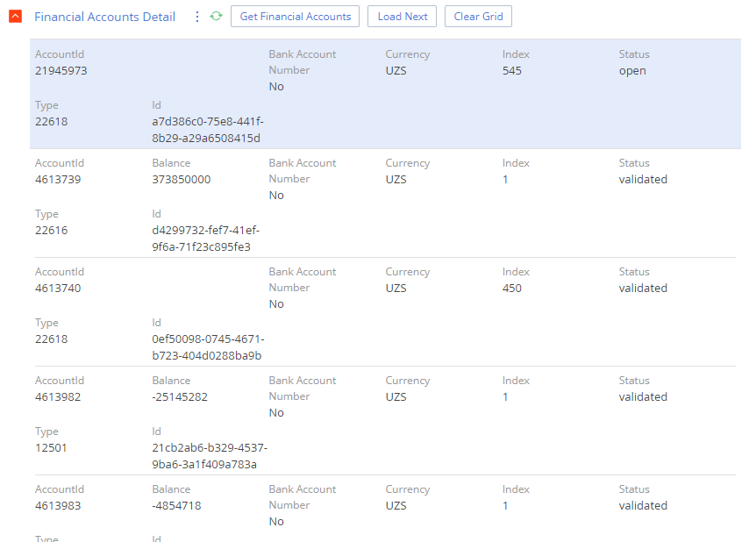Select the Id beginning 21cb2ab6-b329-4537
Screen dimensions: 756x542
point(210,456)
